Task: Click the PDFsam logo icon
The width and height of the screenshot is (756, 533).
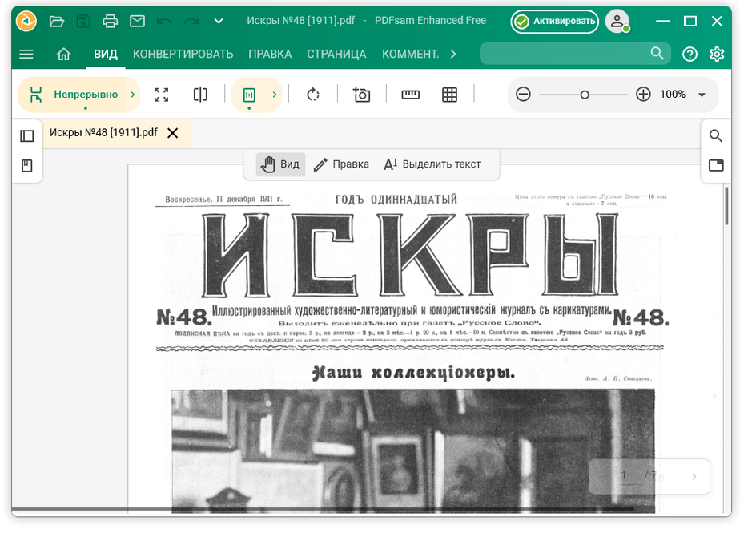Action: click(26, 21)
